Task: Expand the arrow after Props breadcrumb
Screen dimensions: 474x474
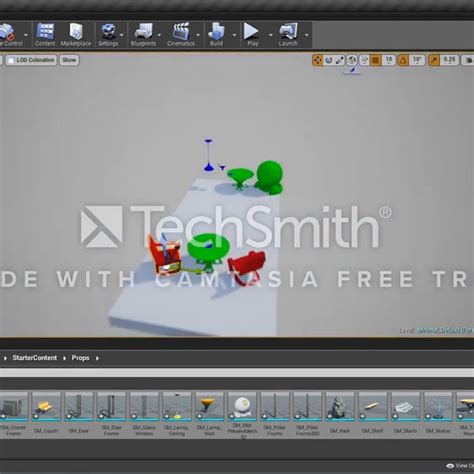Action: [97, 358]
